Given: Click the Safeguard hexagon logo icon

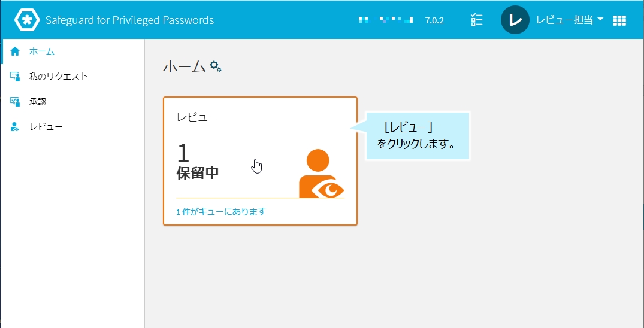Looking at the screenshot, I should coord(26,19).
